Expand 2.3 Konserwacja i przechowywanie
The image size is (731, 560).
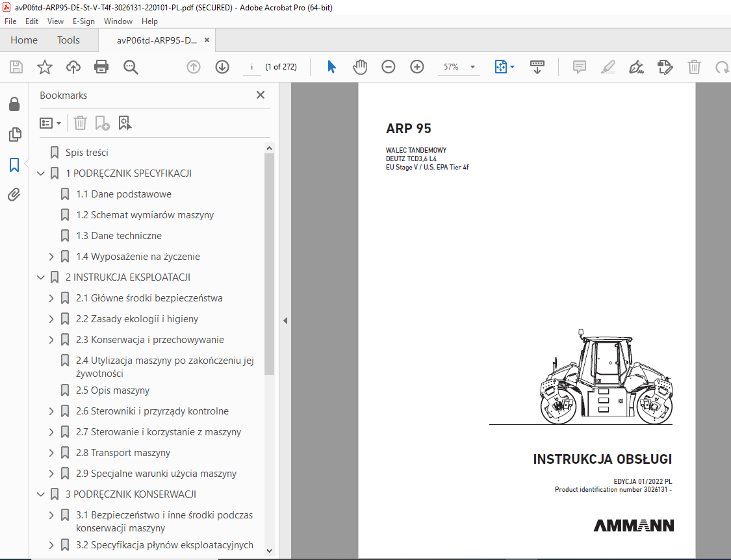(51, 340)
